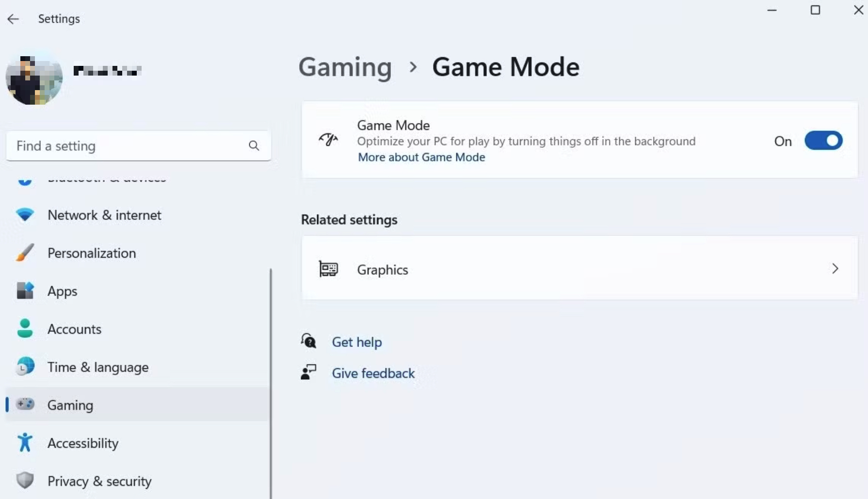Click the Network & internet Wi-Fi icon
This screenshot has height=499, width=868.
point(25,215)
